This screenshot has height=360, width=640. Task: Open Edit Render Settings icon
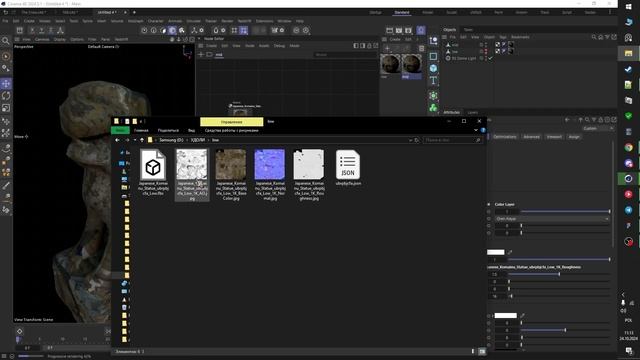point(408,30)
